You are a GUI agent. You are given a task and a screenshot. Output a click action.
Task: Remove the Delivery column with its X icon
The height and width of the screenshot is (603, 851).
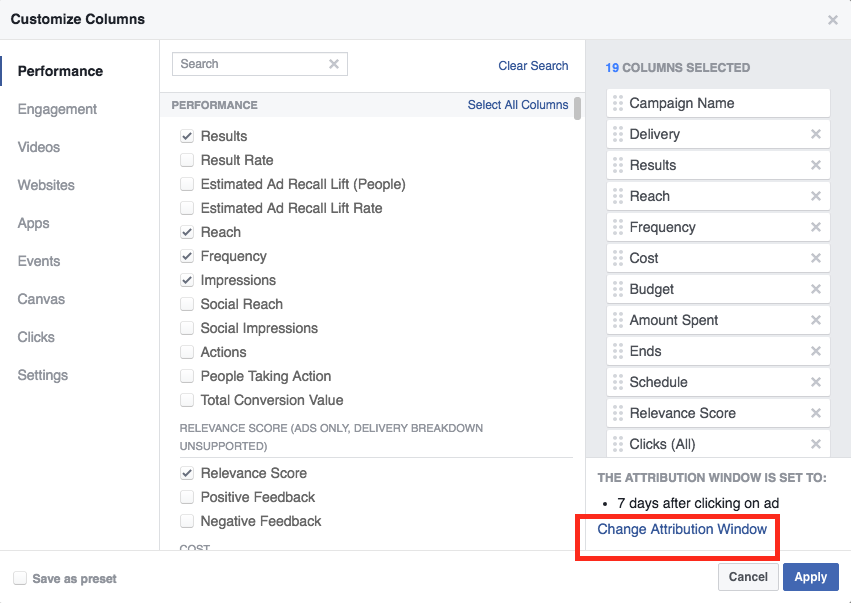click(x=815, y=134)
